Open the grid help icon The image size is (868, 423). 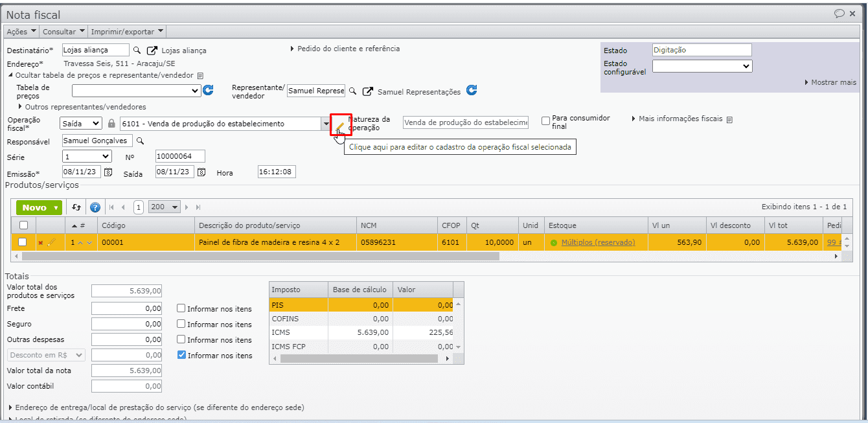pos(95,207)
